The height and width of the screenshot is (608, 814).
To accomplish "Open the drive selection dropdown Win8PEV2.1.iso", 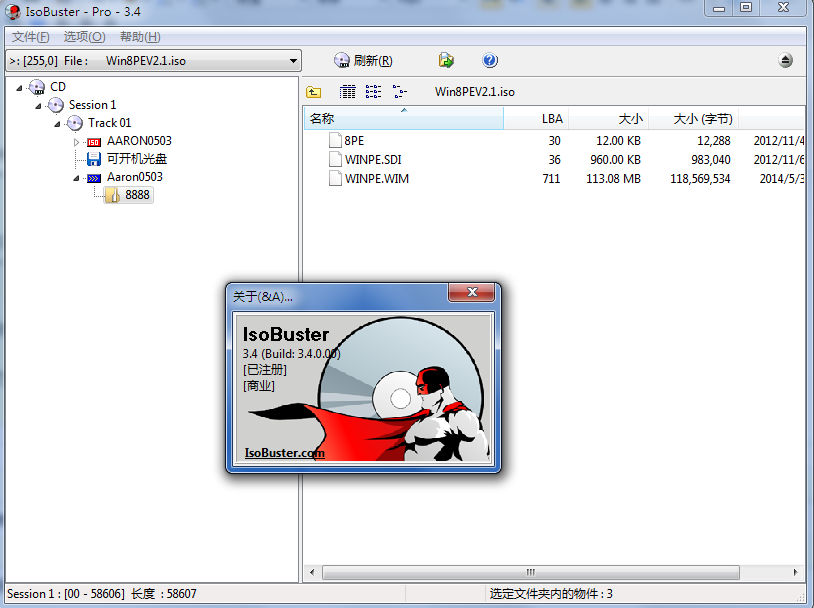I will tap(154, 61).
